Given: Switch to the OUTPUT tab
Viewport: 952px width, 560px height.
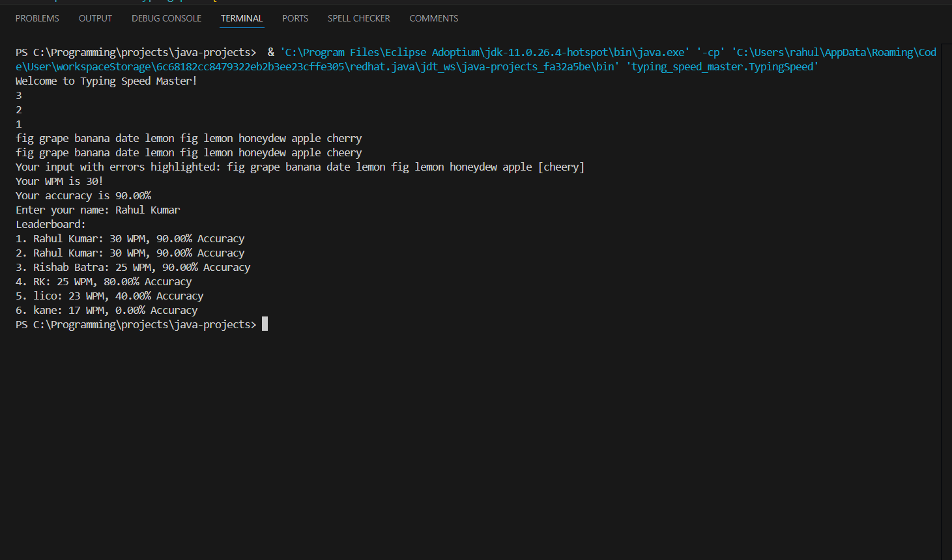Looking at the screenshot, I should coord(95,18).
